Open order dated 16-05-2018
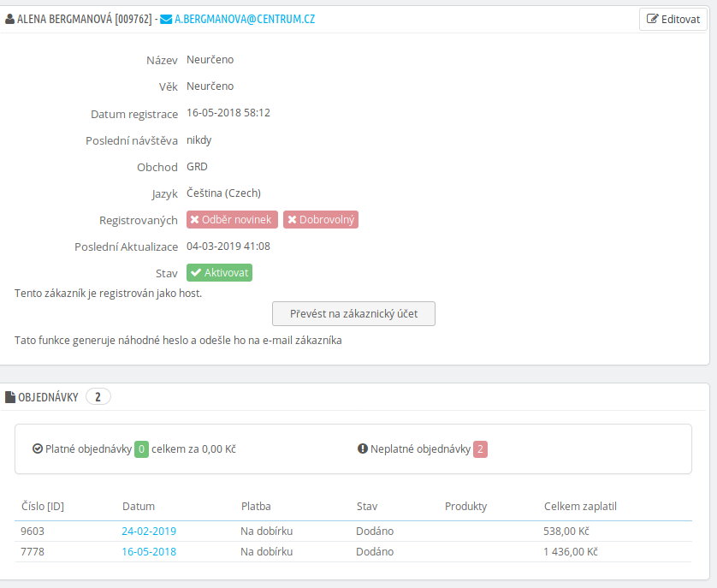 [x=149, y=552]
